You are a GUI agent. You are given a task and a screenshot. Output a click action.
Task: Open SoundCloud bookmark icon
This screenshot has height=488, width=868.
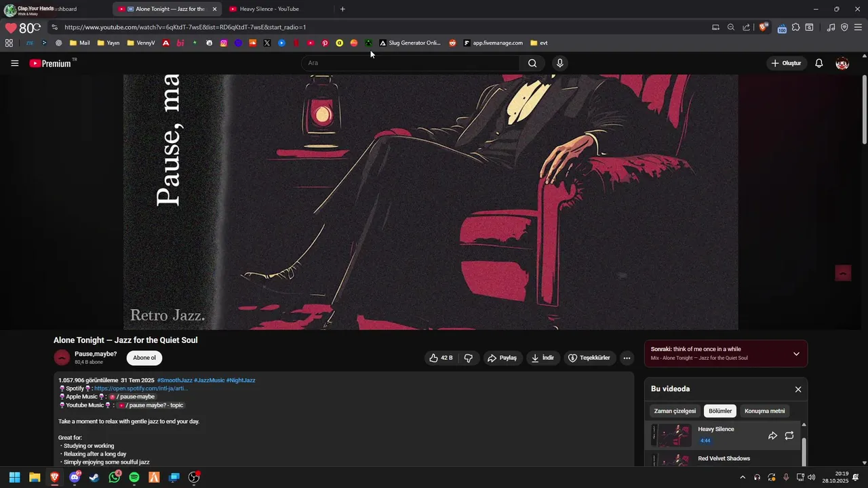[x=252, y=43]
